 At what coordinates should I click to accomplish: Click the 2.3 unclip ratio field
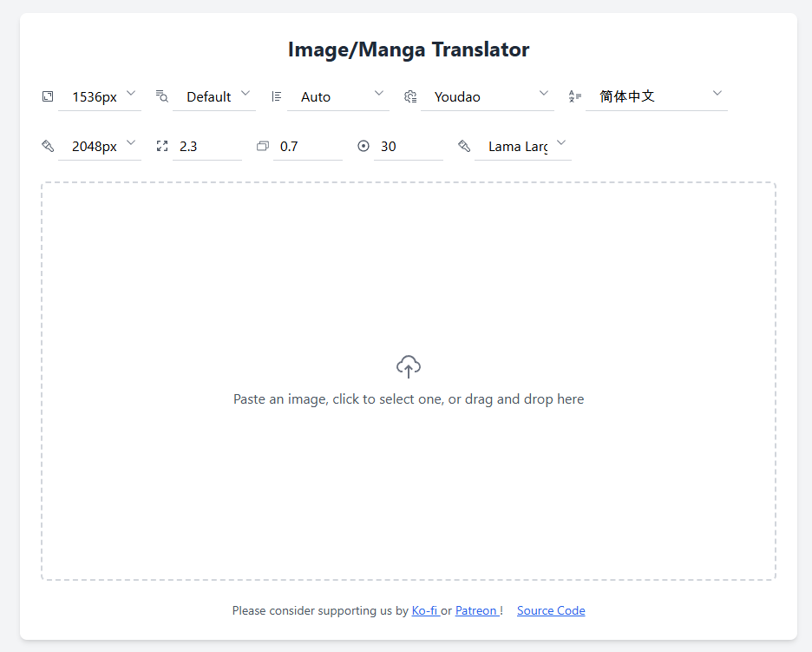pos(207,147)
